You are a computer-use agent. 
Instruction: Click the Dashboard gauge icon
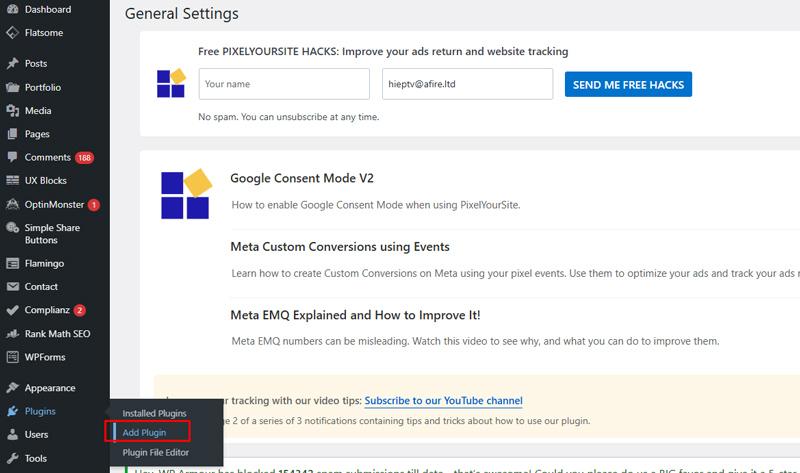[12, 10]
